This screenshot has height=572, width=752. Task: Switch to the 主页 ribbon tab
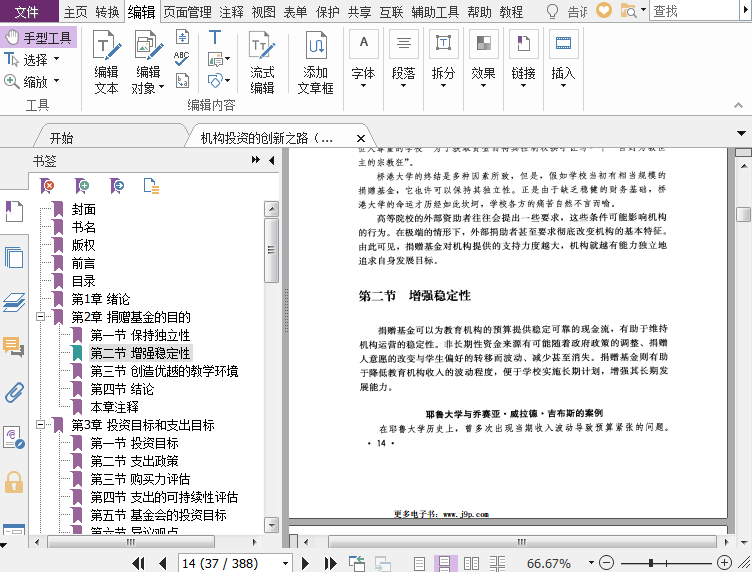point(76,12)
